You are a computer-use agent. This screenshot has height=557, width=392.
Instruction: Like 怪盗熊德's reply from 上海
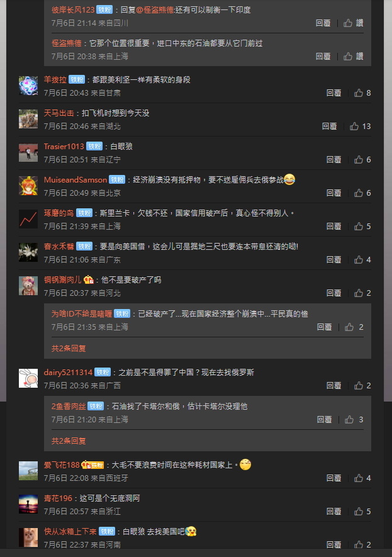pos(353,57)
